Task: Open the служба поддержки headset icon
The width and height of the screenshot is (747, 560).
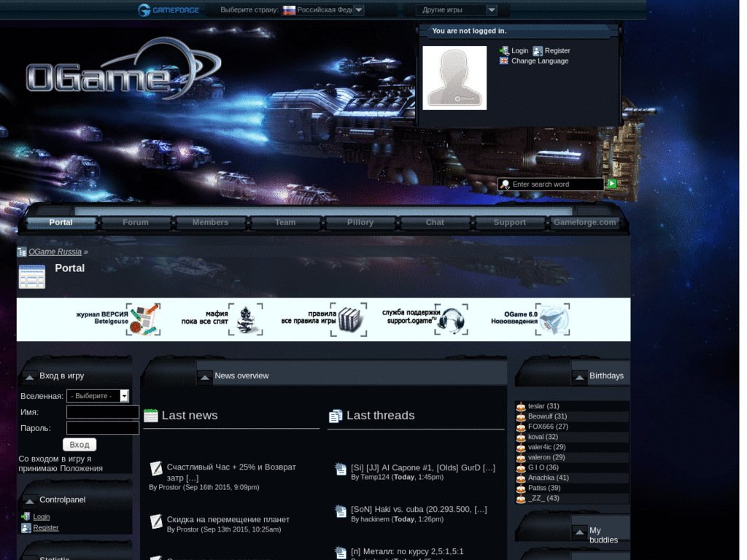Action: coord(451,319)
